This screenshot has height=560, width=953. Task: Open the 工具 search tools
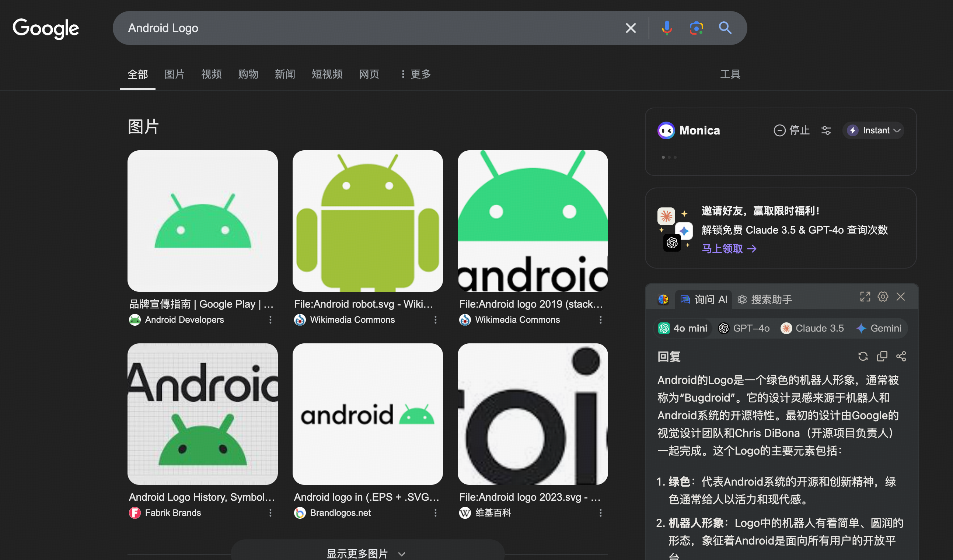730,74
